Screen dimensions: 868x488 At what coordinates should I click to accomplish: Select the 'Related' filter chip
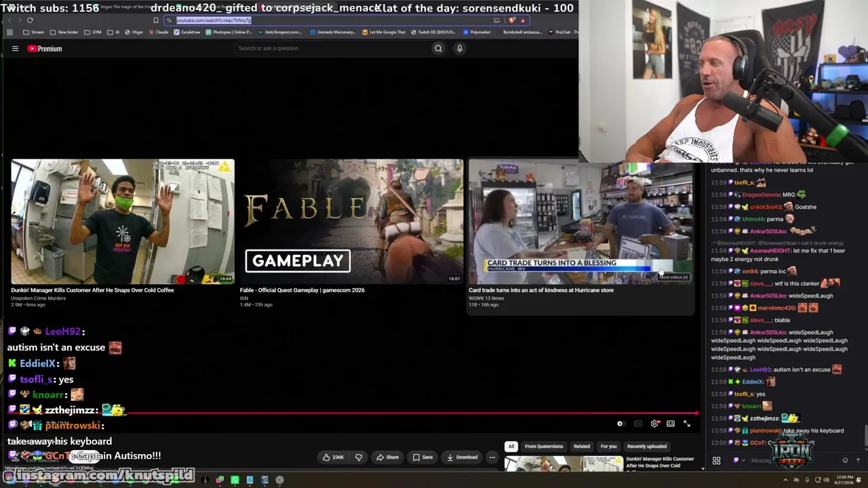point(582,447)
